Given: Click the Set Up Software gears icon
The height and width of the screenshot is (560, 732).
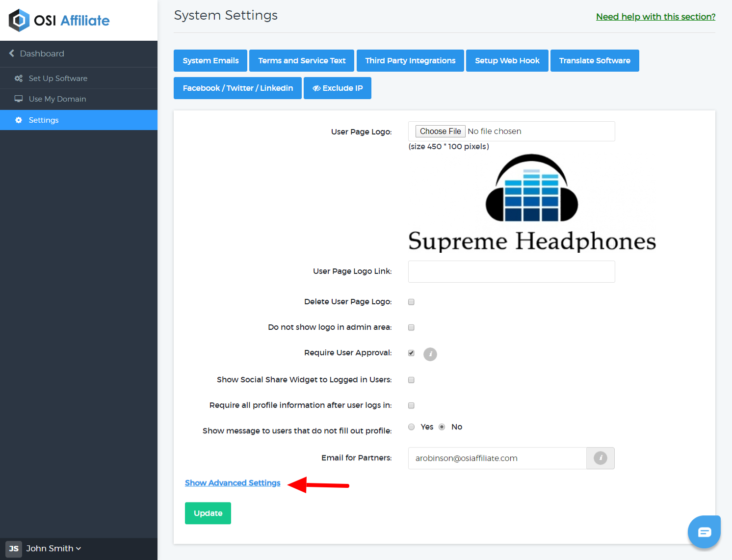Looking at the screenshot, I should [x=19, y=79].
